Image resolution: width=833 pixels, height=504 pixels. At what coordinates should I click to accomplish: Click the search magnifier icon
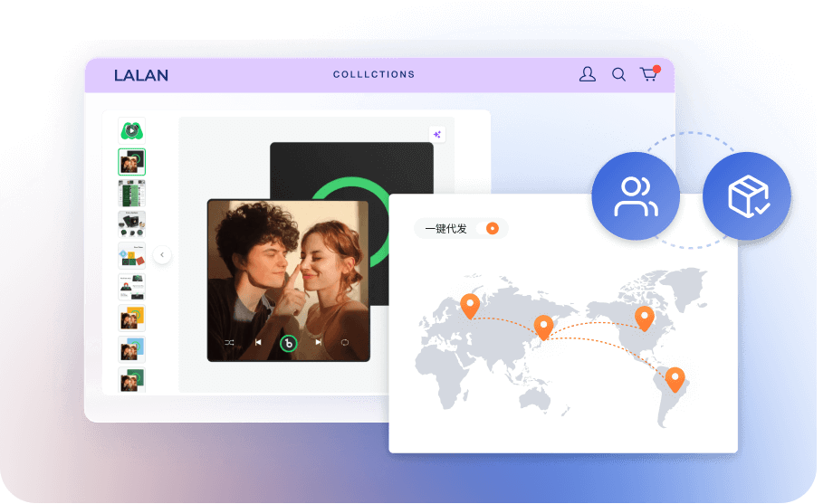(x=618, y=75)
